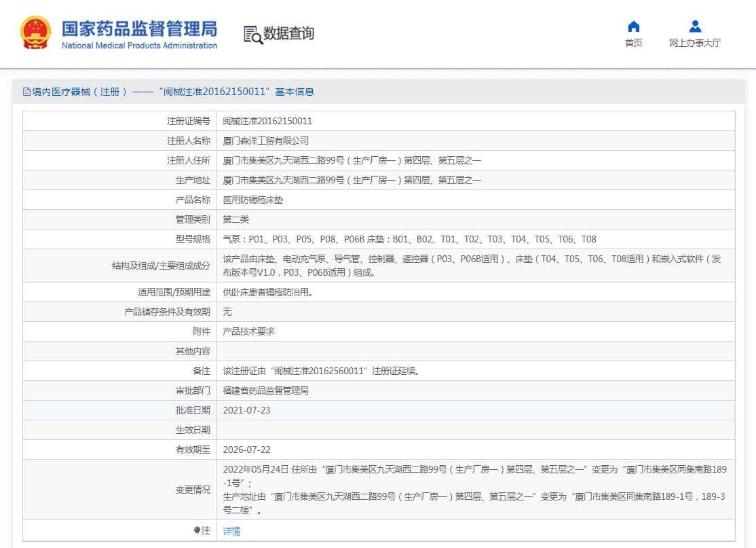This screenshot has height=548, width=756.
Task: Click the 数据查询 heading text
Action: coord(288,33)
